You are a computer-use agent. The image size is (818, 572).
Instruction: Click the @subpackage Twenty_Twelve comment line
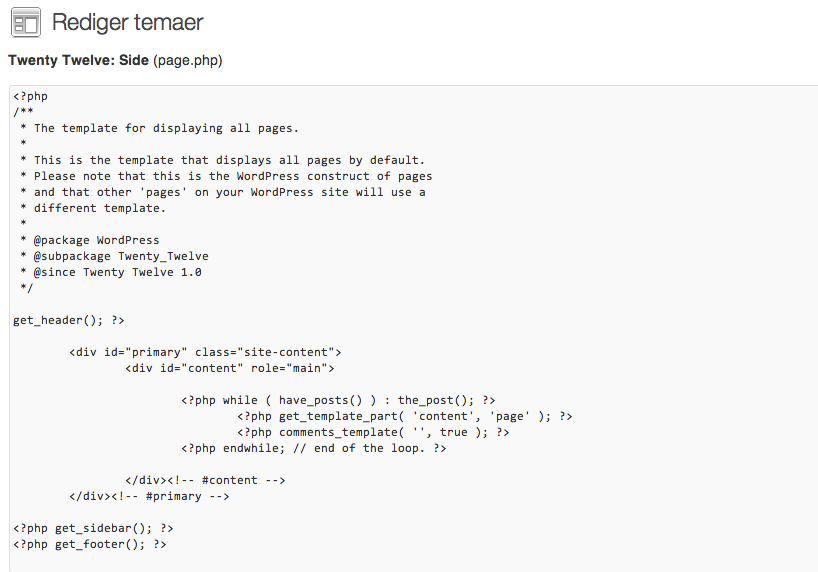coord(114,256)
